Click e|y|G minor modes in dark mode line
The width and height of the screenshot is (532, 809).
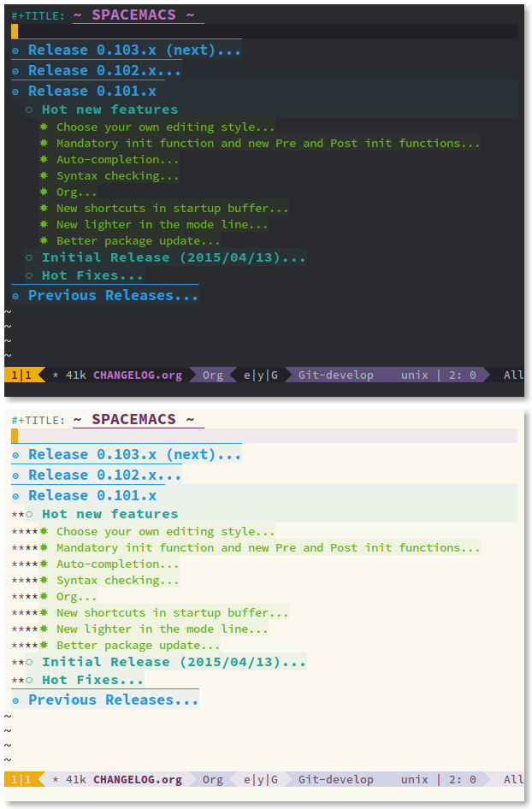point(261,375)
